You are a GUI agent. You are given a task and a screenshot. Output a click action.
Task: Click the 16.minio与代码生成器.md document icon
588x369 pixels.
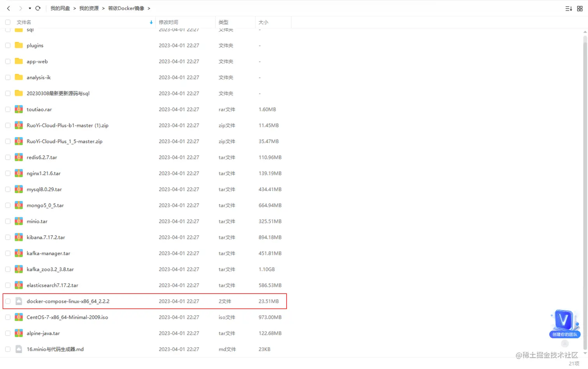pyautogui.click(x=19, y=349)
